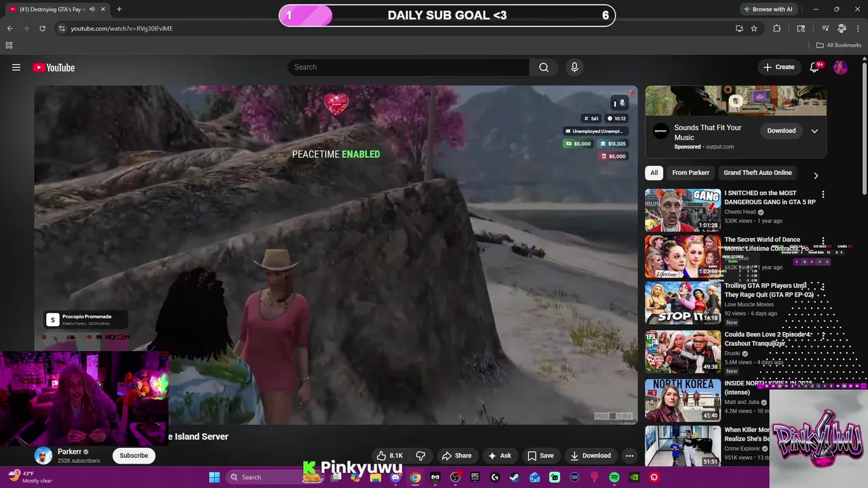
Task: Open Chrome media controls
Action: tap(825, 28)
